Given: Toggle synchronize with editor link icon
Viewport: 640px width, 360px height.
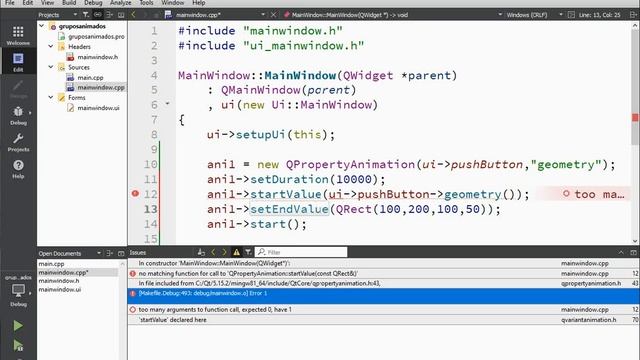Looking at the screenshot, I should click(x=98, y=15).
